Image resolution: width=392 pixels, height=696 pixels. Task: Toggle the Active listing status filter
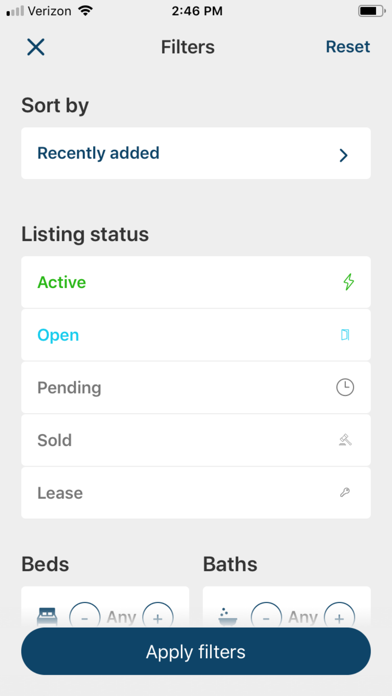pos(196,282)
